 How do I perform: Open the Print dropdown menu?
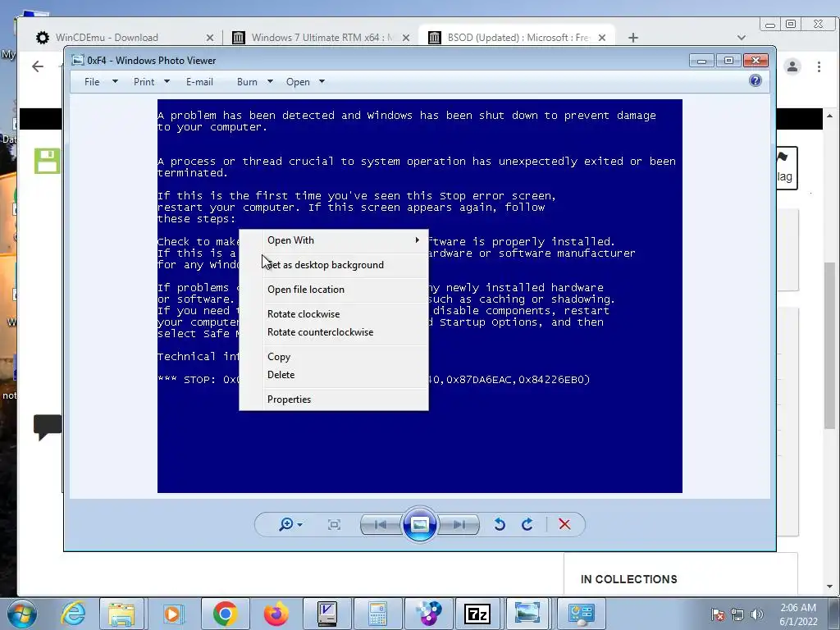click(152, 82)
